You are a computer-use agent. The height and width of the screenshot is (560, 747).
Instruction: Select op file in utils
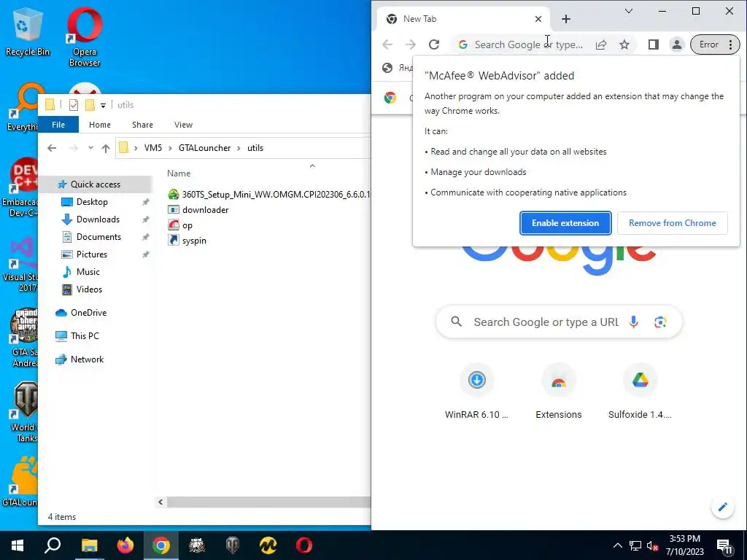pyautogui.click(x=181, y=225)
